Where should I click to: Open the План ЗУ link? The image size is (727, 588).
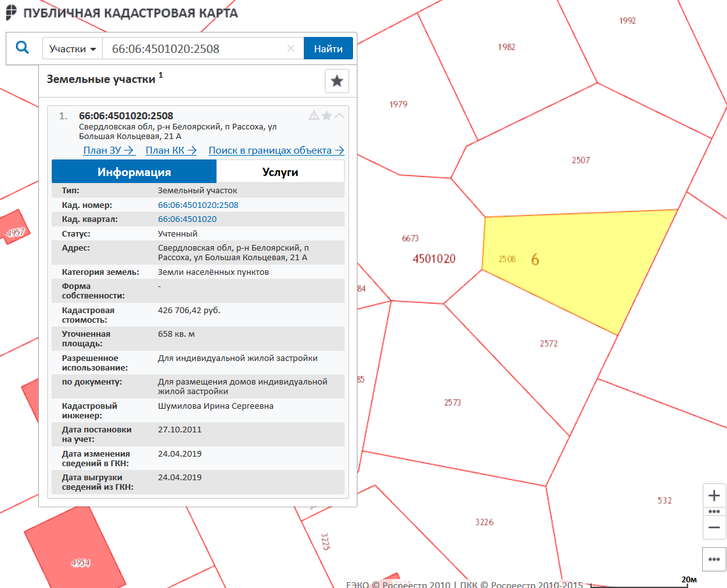[x=109, y=151]
